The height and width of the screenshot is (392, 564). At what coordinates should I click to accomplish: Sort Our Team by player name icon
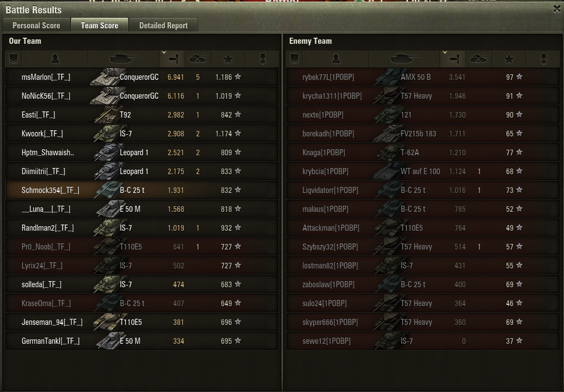tap(55, 59)
